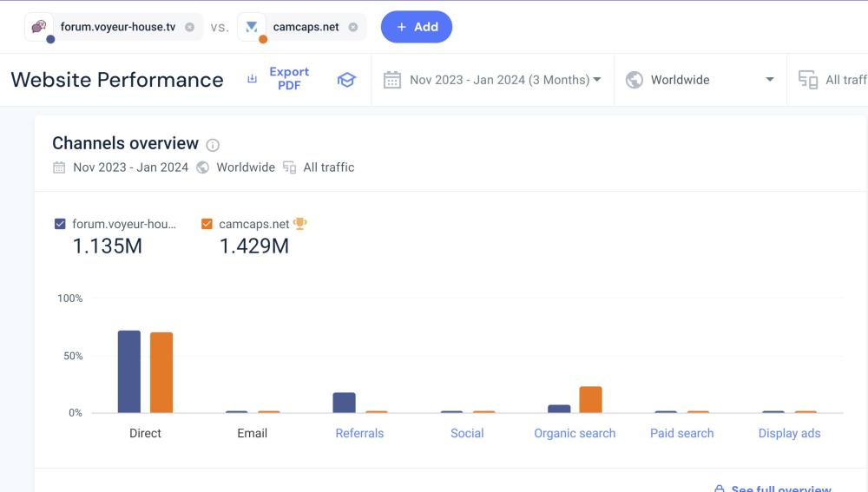Open the graduation cap learning icon
This screenshot has height=492, width=868.
point(346,80)
